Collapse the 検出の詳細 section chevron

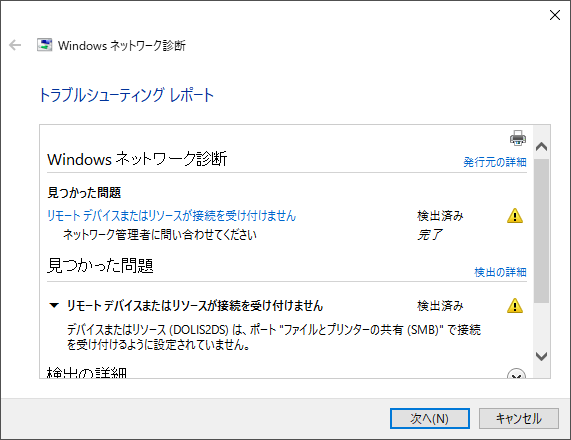click(x=516, y=374)
